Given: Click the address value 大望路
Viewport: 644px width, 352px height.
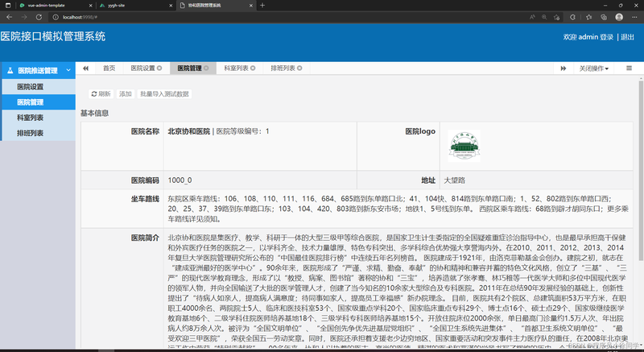Looking at the screenshot, I should click(454, 180).
